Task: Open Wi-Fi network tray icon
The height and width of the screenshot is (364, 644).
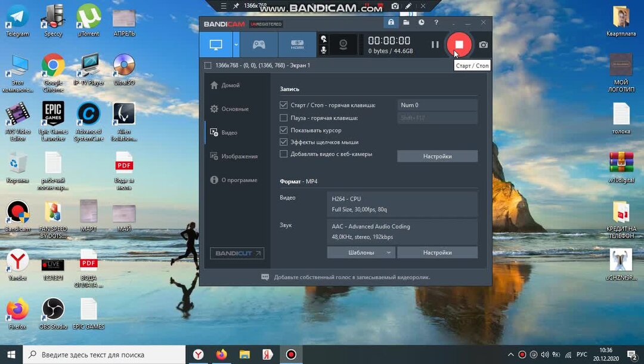Action: tap(568, 354)
